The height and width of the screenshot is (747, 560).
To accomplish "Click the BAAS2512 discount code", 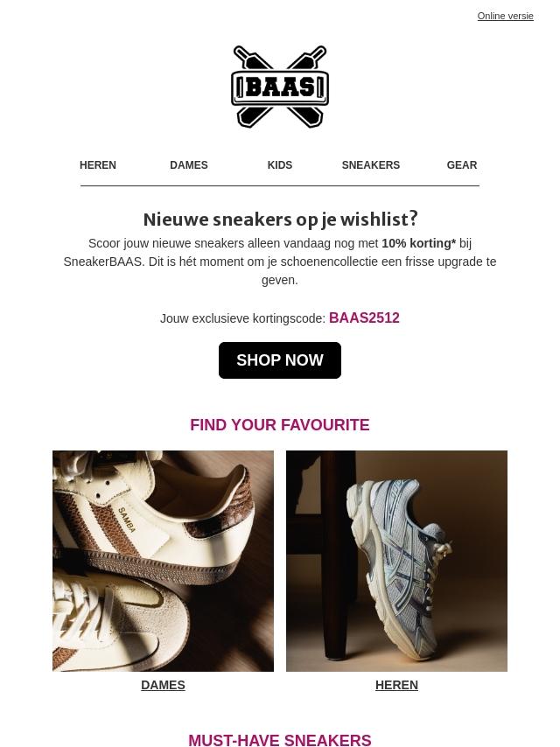I will tap(364, 318).
